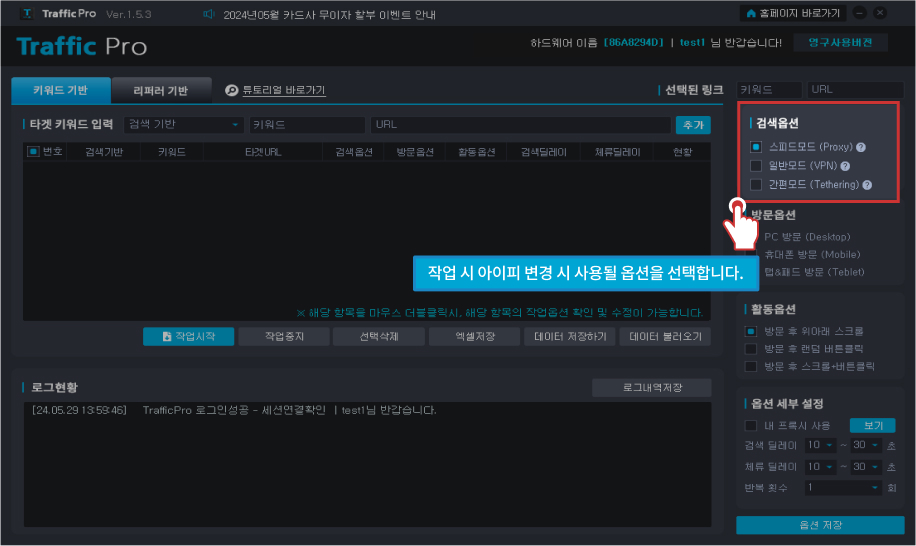Click the 방문옵션 column header
This screenshot has width=916, height=546.
click(x=415, y=152)
